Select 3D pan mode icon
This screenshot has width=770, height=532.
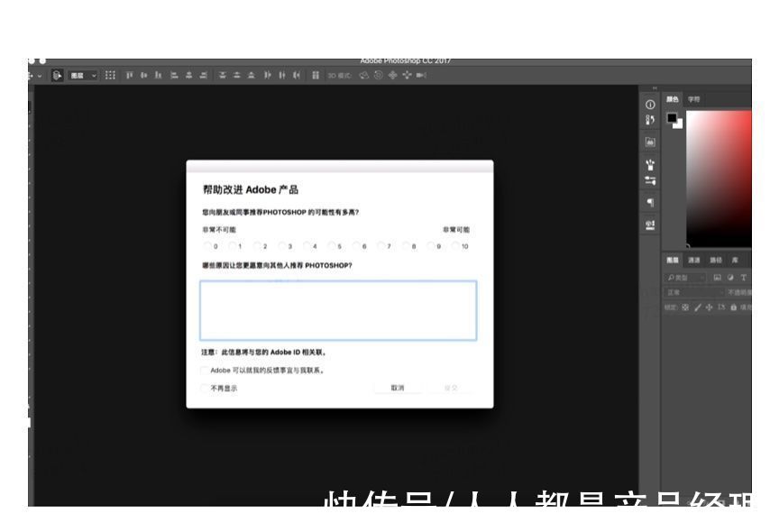pyautogui.click(x=392, y=75)
